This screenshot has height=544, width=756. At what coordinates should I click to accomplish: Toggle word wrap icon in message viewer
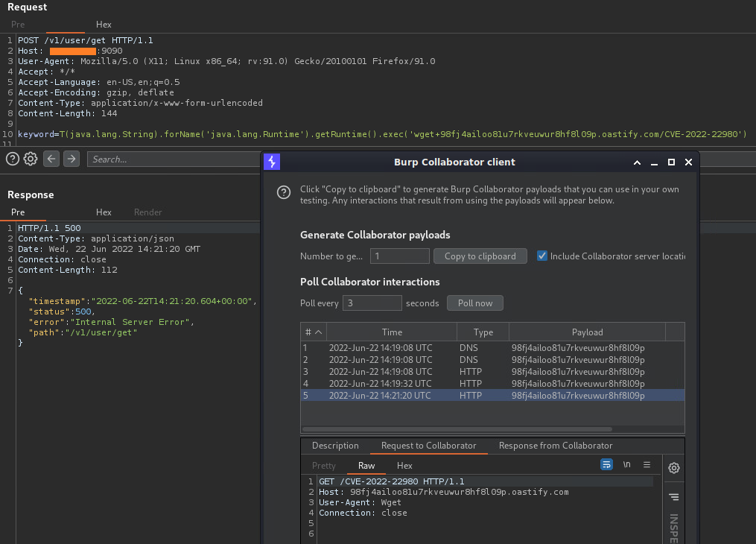click(x=606, y=464)
